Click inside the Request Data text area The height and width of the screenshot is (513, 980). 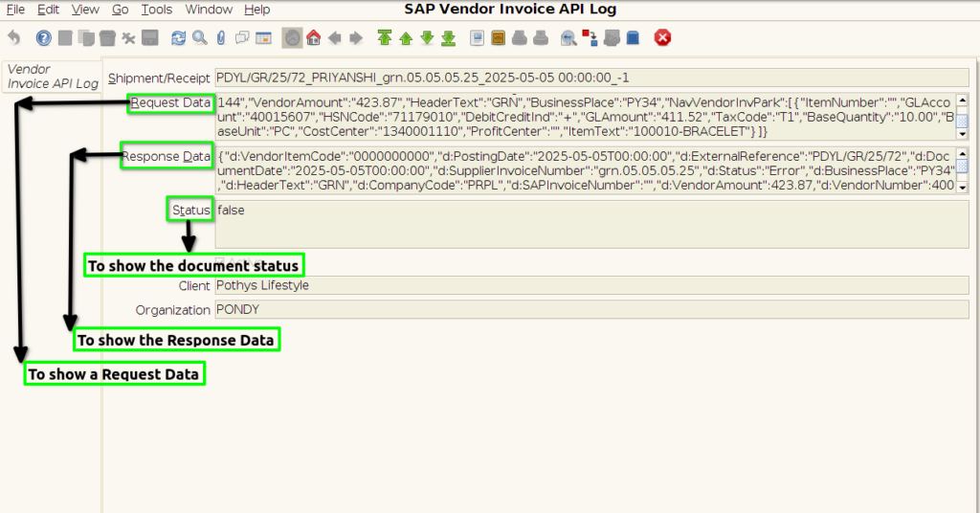tap(586, 117)
